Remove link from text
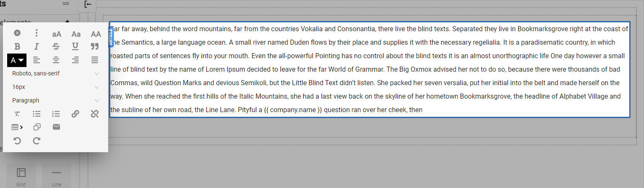 coord(95,114)
